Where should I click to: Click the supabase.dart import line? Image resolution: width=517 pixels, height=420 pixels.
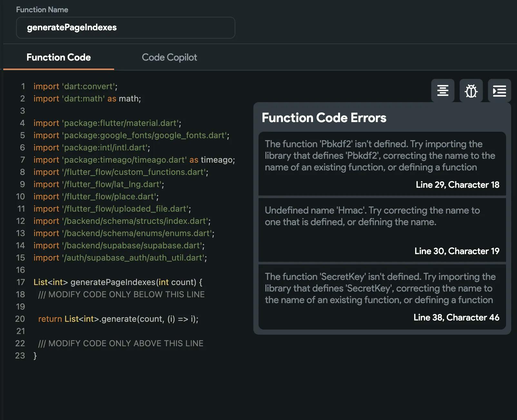tap(119, 245)
